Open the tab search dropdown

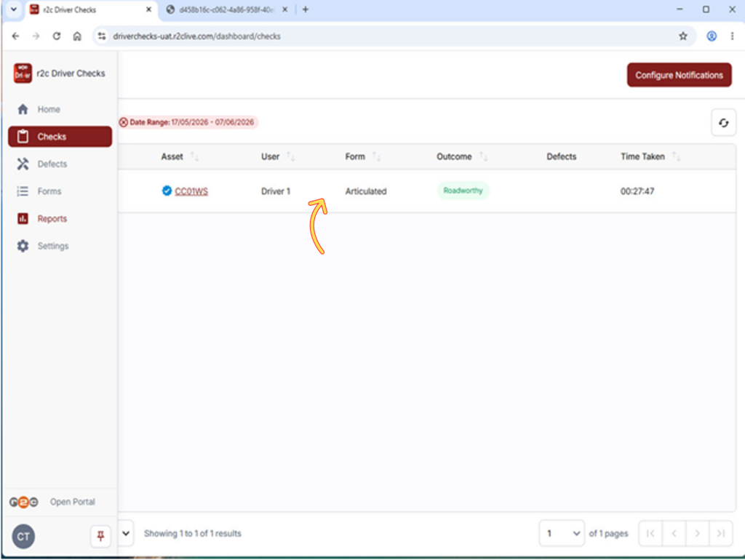tap(14, 9)
